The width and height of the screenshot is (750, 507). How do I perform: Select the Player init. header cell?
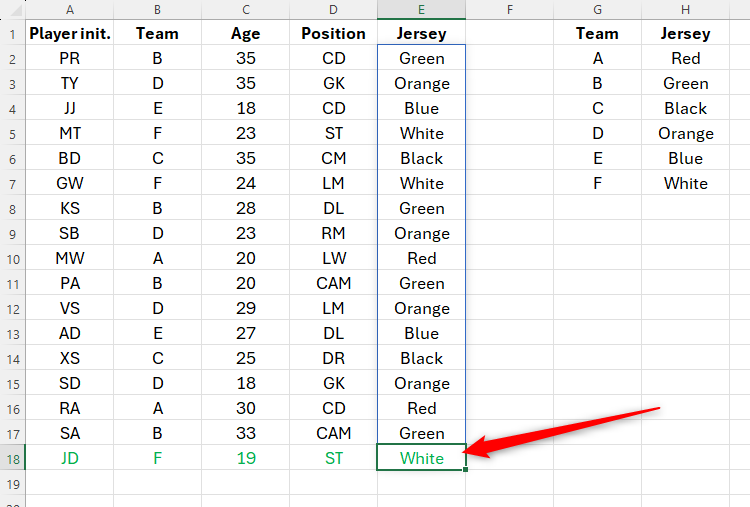(x=69, y=33)
